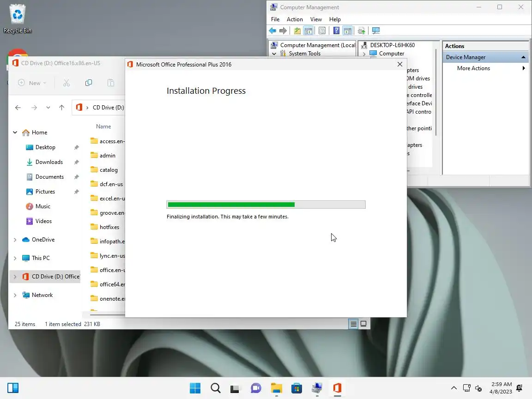Select catalog folder in file list

tap(108, 169)
